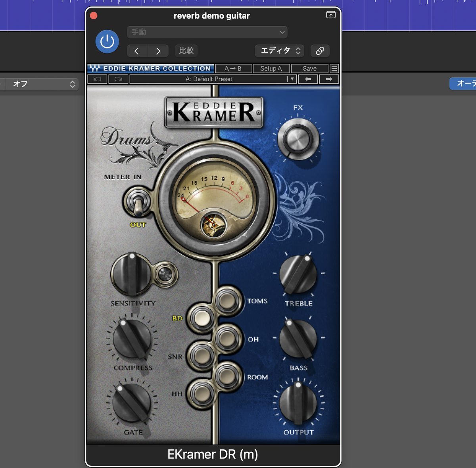Close the reverb demo guitar plugin window
Screen dimensions: 476x468
tap(94, 15)
